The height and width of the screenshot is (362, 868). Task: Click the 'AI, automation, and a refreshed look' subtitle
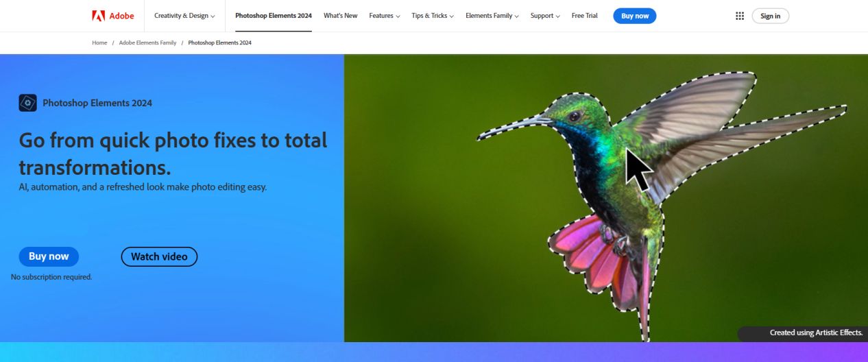pyautogui.click(x=143, y=186)
